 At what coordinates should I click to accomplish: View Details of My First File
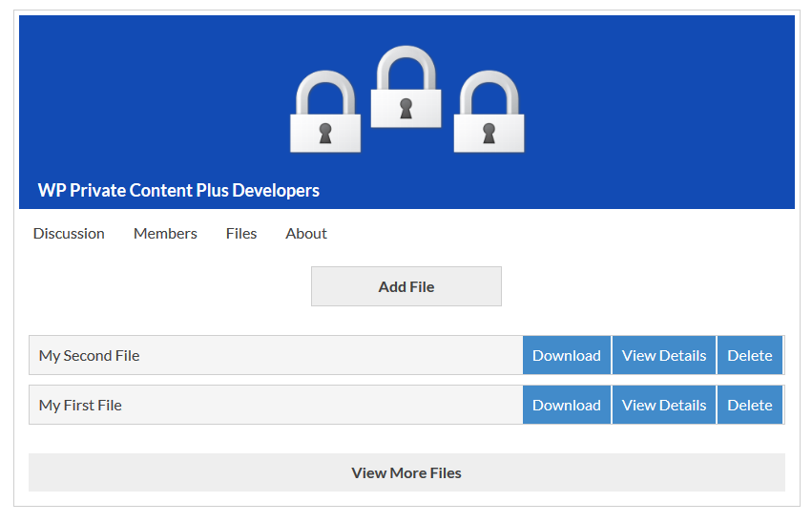(664, 405)
